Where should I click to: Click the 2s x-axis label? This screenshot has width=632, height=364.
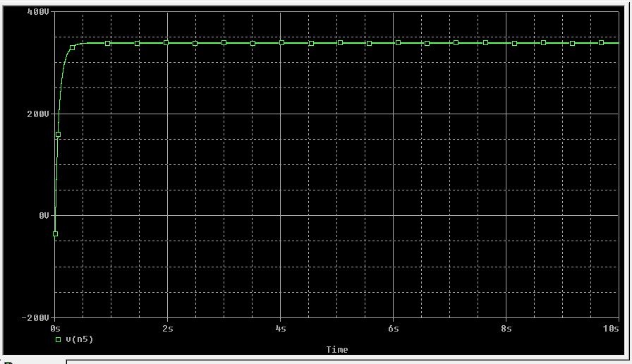[x=167, y=329]
